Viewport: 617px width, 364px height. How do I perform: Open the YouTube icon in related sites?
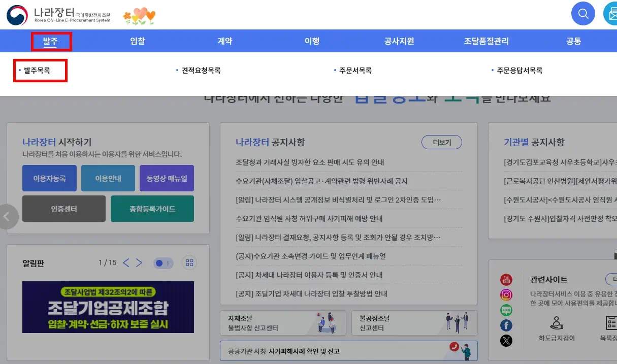(506, 279)
